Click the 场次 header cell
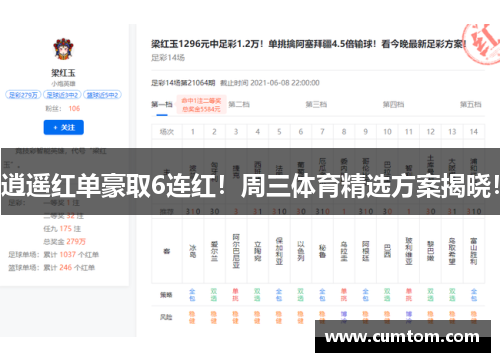Screen dimensions: 500x362 click(167, 132)
